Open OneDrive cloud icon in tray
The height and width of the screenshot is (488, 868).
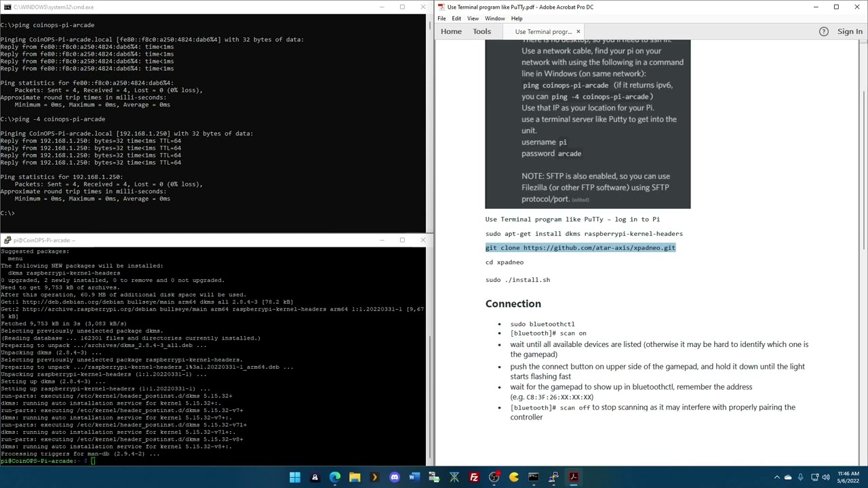[788, 477]
